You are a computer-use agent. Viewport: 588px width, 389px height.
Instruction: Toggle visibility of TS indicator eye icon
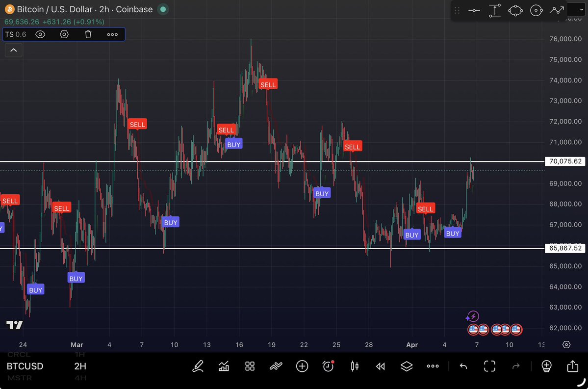[40, 34]
